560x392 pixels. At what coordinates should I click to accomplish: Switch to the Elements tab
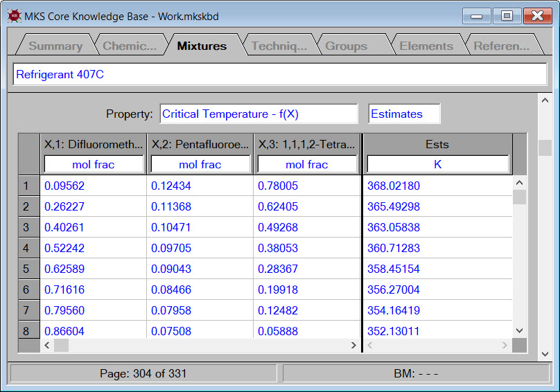click(x=426, y=46)
